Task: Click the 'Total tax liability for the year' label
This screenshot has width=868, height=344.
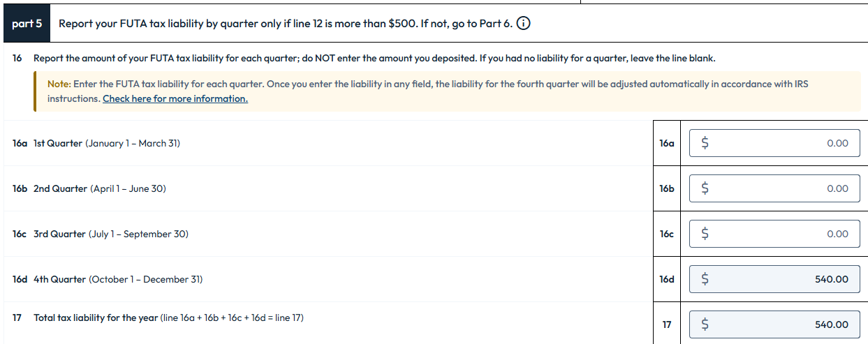Action: pyautogui.click(x=96, y=317)
